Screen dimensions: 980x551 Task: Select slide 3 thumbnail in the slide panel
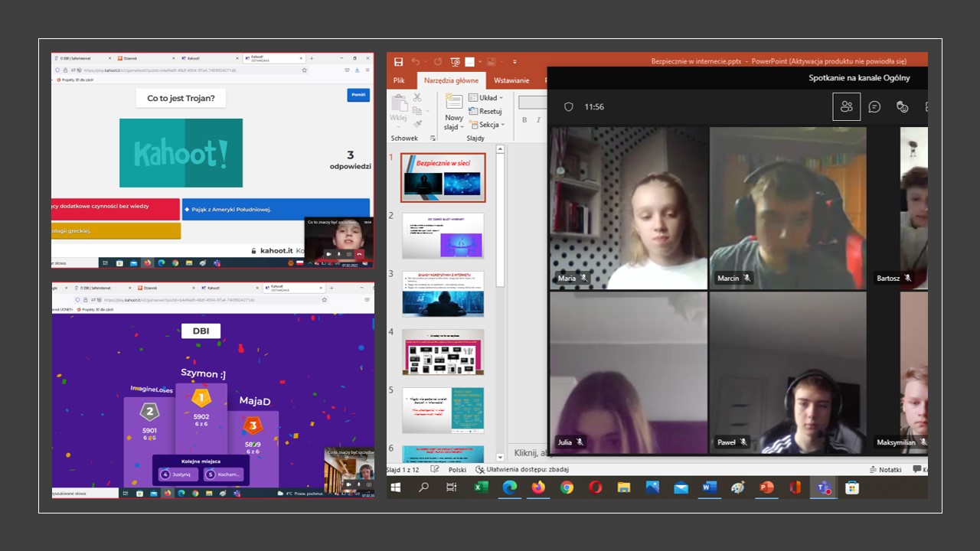tap(443, 294)
